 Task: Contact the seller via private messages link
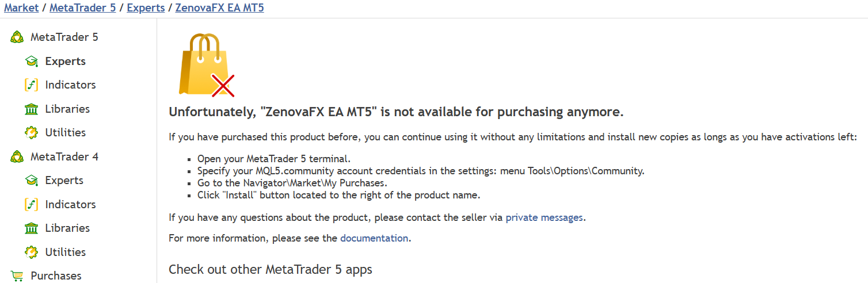pos(544,218)
